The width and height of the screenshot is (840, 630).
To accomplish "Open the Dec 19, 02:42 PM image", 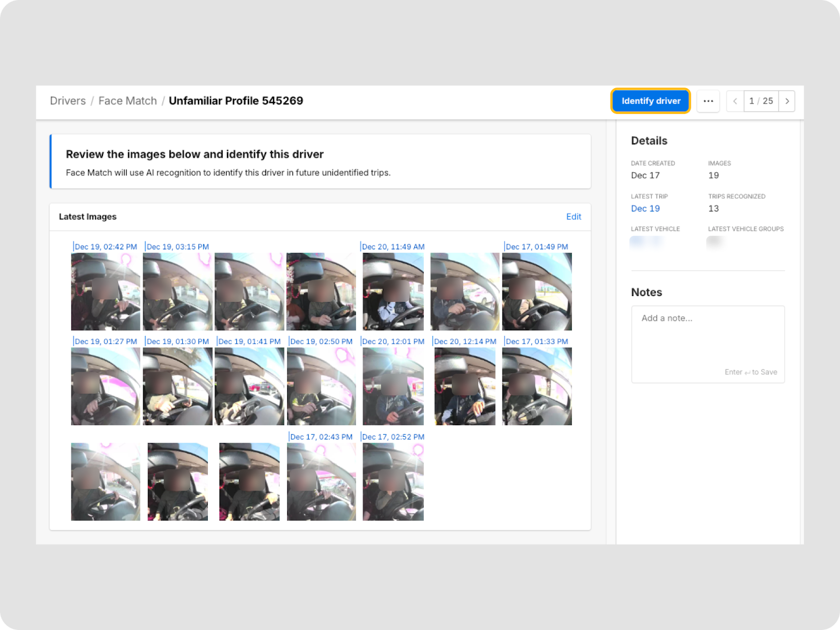I will point(106,291).
